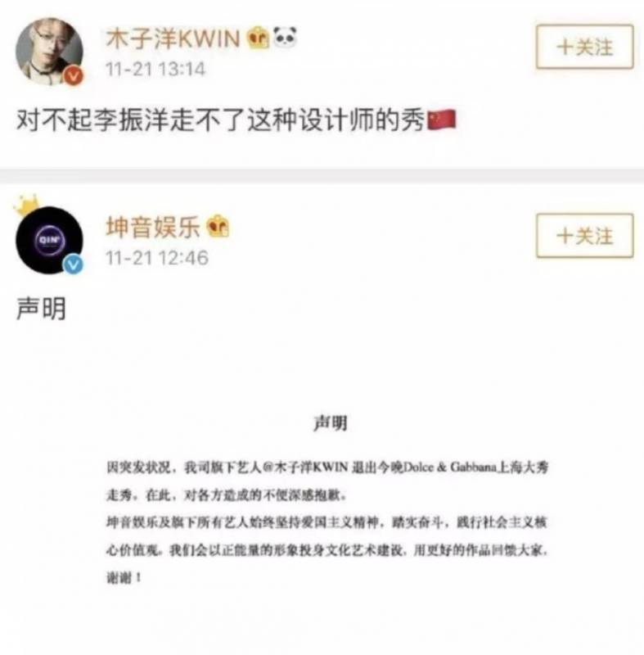
Task: Open 坤音娱乐 profile avatar
Action: pos(49,240)
